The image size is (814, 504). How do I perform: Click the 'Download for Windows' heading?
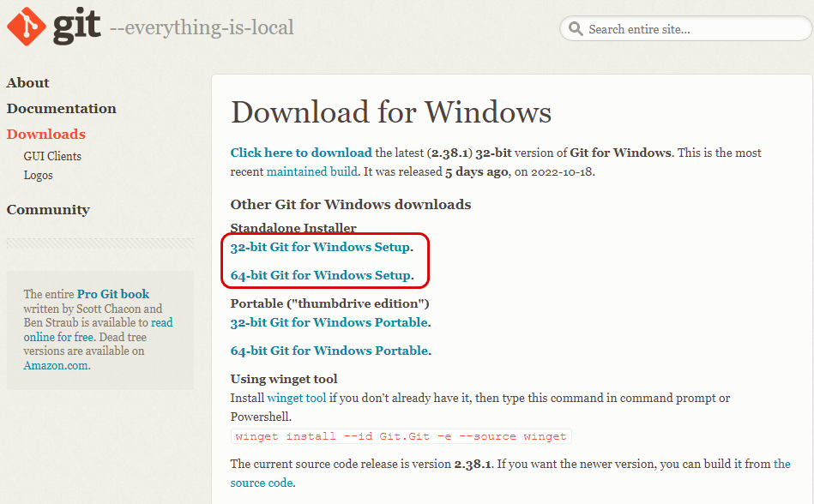pyautogui.click(x=391, y=112)
